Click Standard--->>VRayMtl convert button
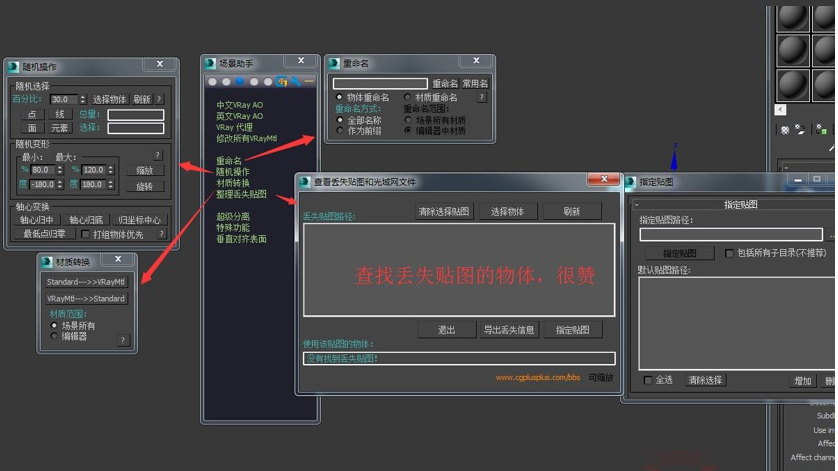838x471 pixels. [x=86, y=282]
